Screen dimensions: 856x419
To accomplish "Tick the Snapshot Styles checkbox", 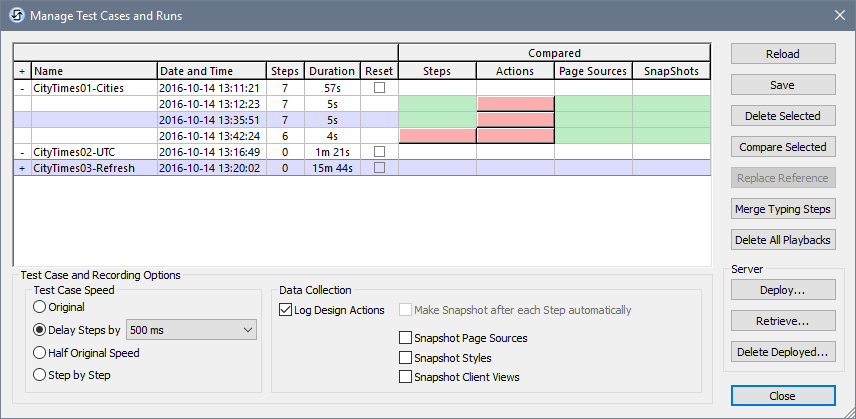I will coord(406,358).
